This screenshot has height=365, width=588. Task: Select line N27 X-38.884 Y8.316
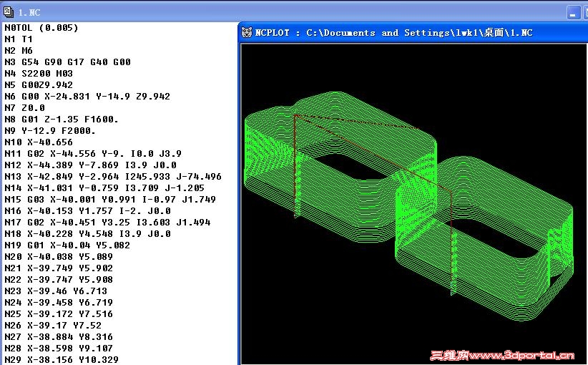[59, 337]
